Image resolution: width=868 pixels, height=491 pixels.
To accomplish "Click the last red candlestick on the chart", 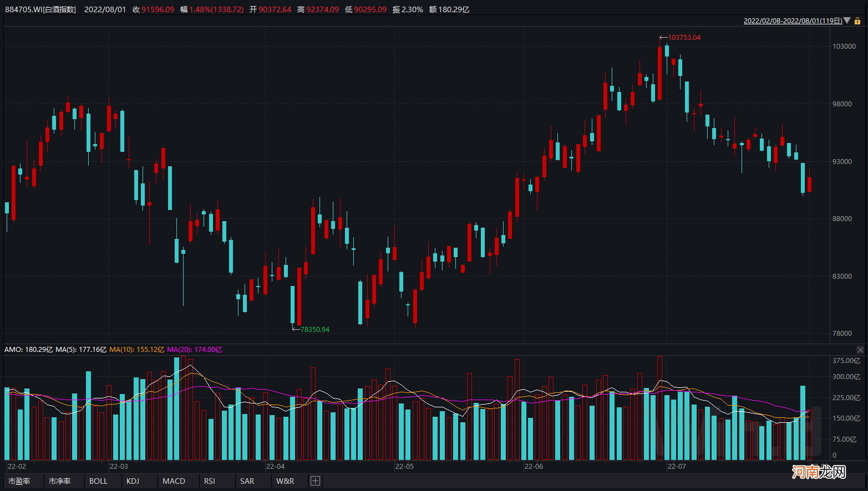I will tap(810, 184).
